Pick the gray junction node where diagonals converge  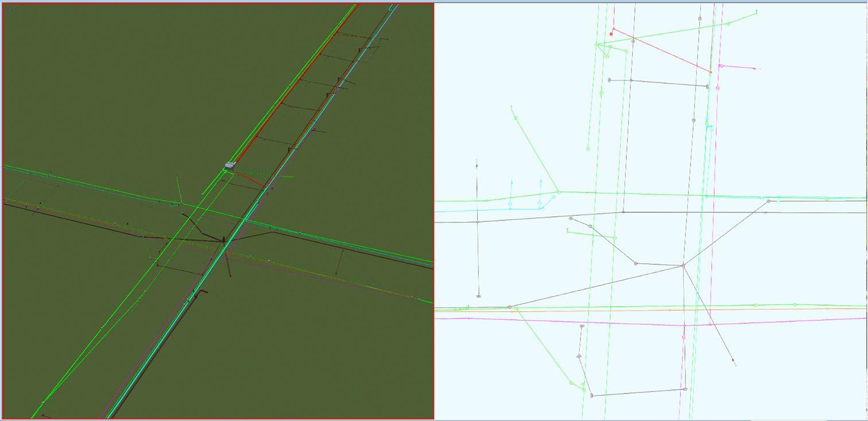click(683, 266)
